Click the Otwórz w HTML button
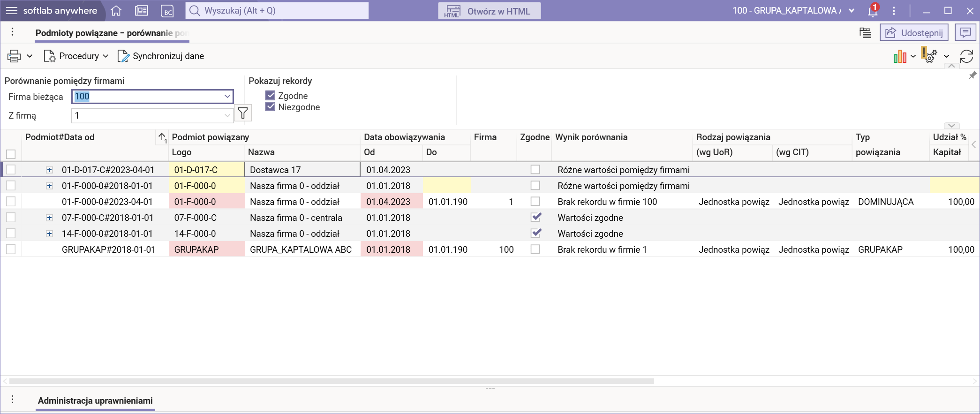This screenshot has width=980, height=414. pos(489,11)
